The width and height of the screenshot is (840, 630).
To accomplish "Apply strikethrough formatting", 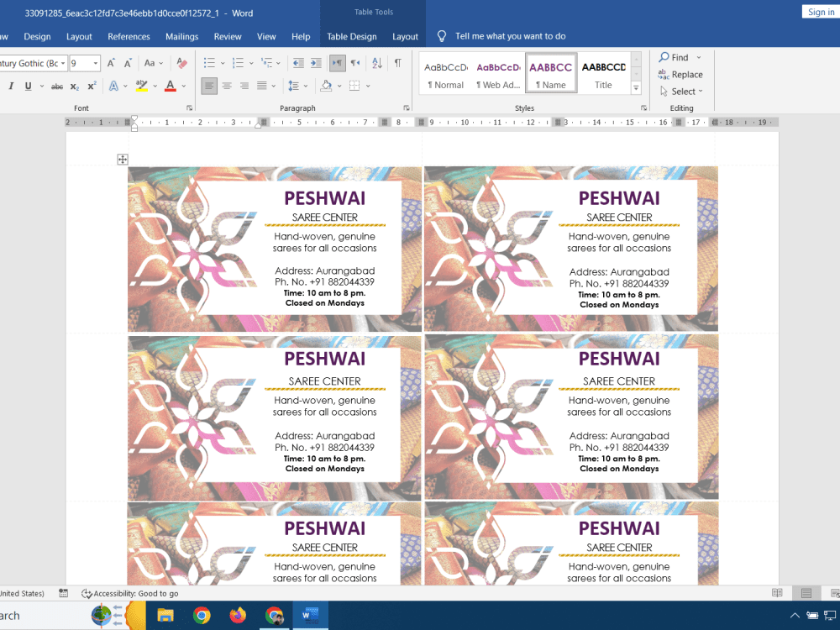I will coord(57,87).
